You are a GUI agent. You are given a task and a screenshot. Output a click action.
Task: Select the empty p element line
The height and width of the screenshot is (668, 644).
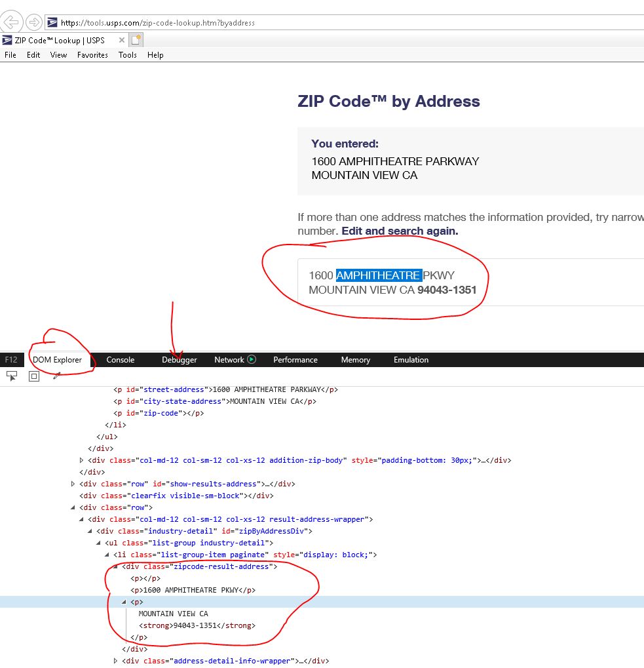[x=145, y=579]
